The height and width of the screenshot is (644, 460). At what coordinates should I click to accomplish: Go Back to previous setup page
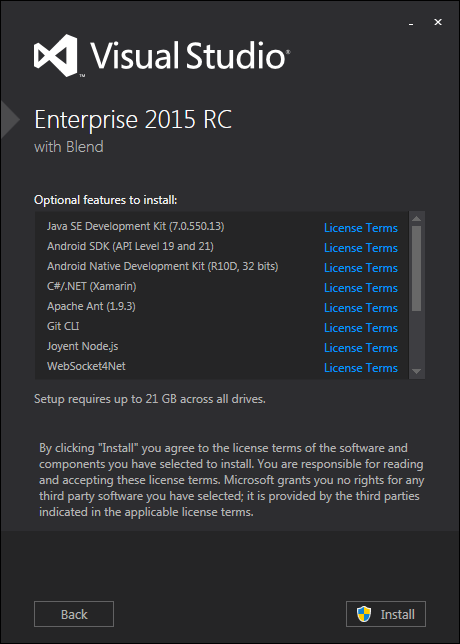(74, 614)
